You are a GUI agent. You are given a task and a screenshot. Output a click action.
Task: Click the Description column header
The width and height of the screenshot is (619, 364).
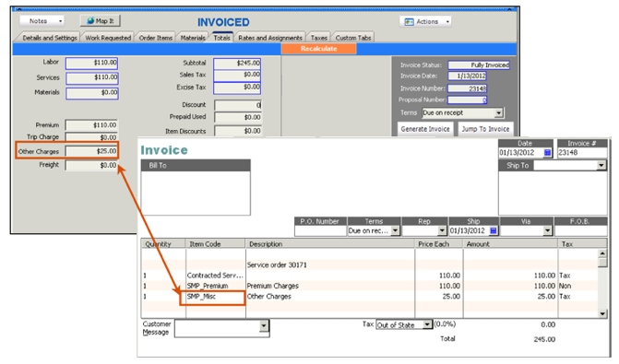[x=330, y=244]
